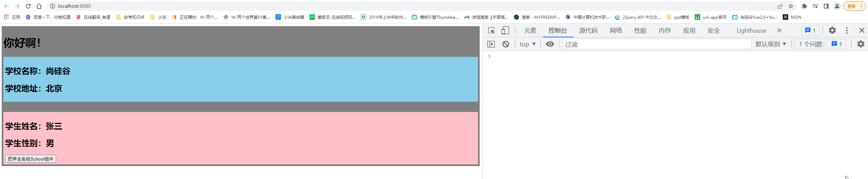The height and width of the screenshot is (179, 868).
Task: Go to the browser home page
Action: click(x=39, y=6)
